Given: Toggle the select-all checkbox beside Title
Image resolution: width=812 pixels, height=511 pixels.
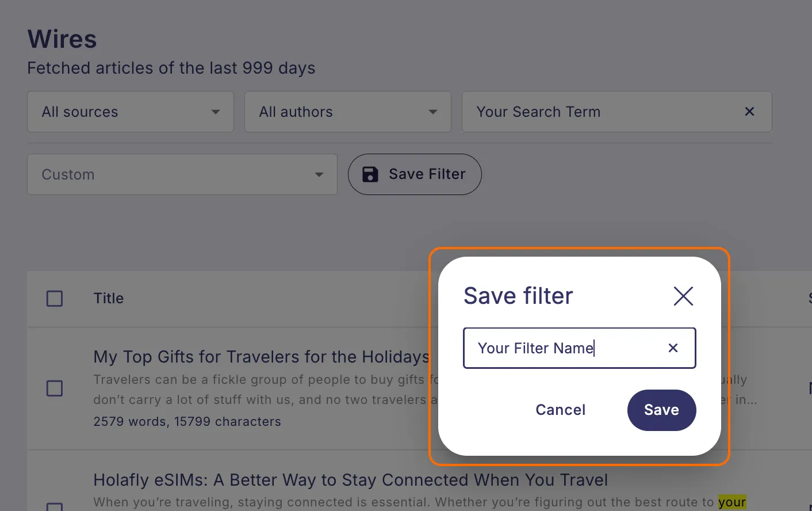Looking at the screenshot, I should tap(55, 299).
